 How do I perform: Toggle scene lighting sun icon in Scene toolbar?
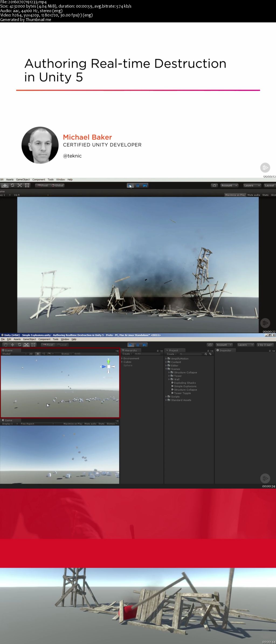(38, 354)
